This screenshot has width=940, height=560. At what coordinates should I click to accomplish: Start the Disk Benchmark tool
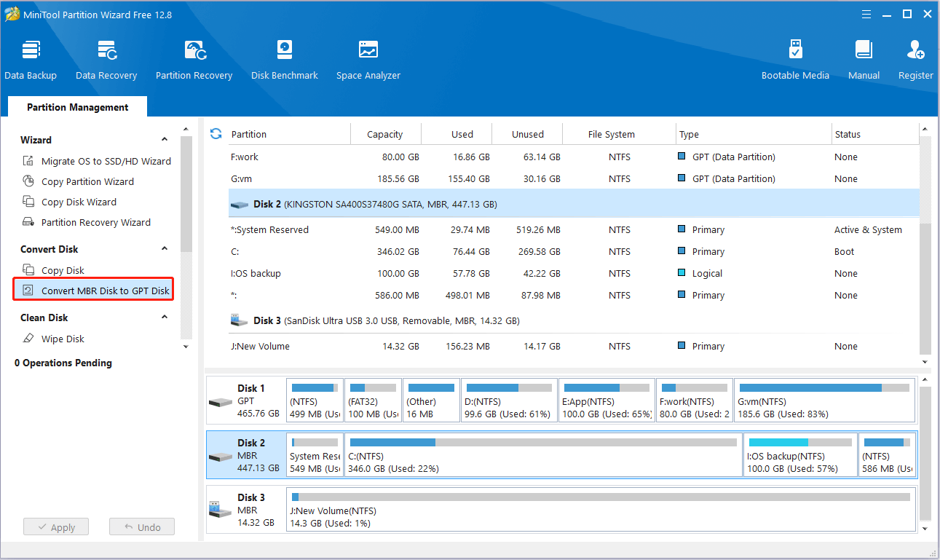[x=285, y=60]
